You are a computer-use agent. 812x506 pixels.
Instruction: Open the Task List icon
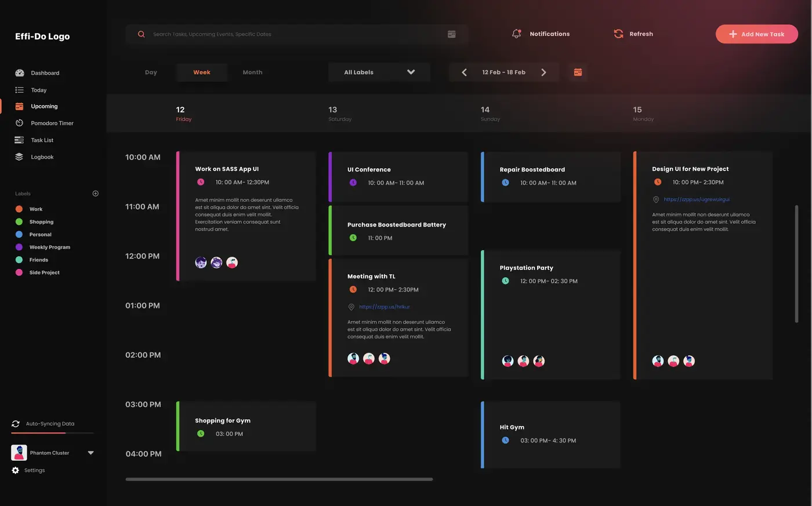click(19, 140)
